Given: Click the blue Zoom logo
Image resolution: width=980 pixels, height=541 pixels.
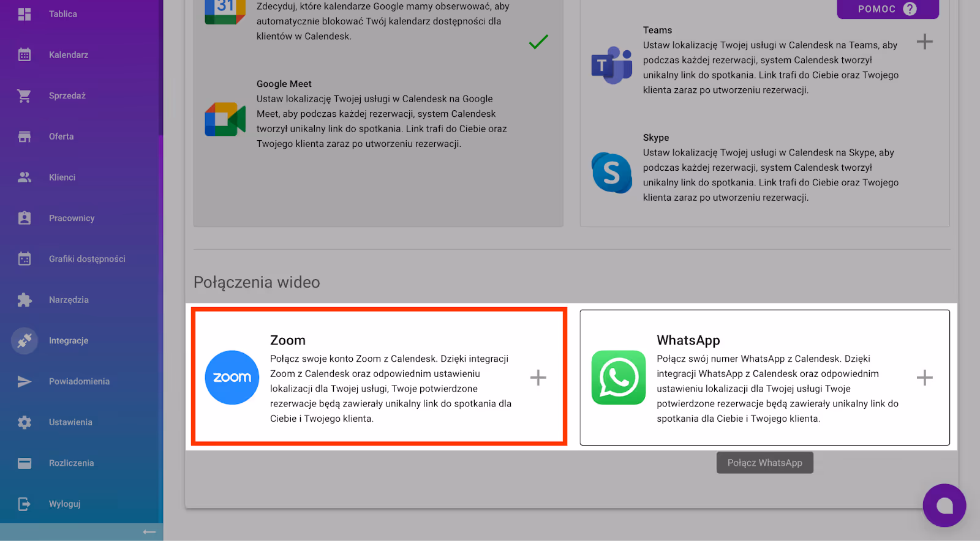Looking at the screenshot, I should coord(232,378).
